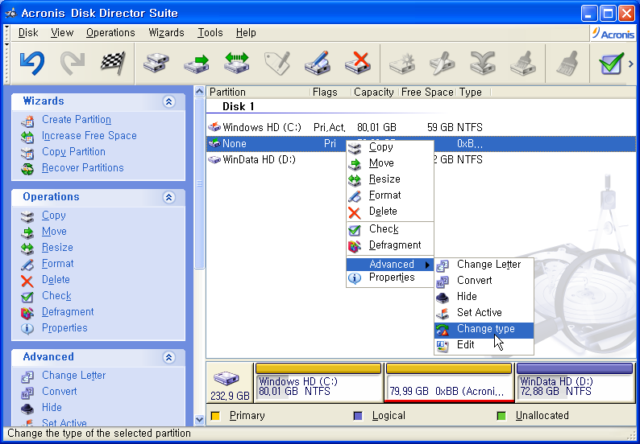This screenshot has width=640, height=444.
Task: Select Copy in the context menu
Action: pos(390,147)
